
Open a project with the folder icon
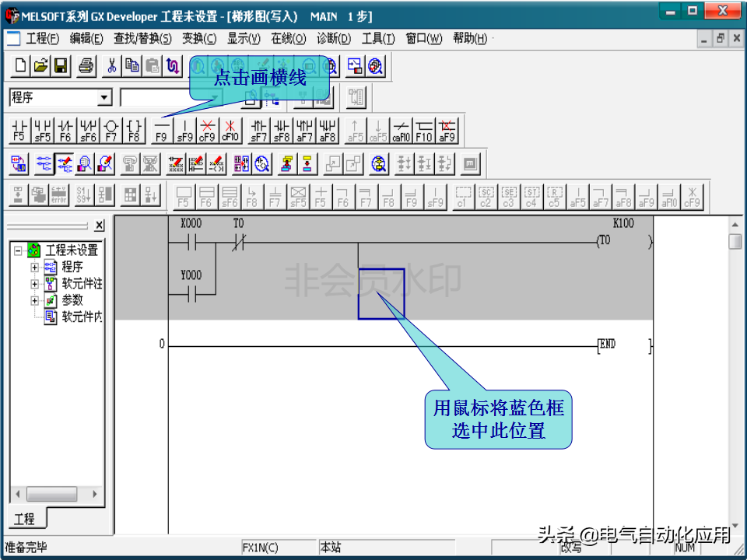[x=41, y=66]
